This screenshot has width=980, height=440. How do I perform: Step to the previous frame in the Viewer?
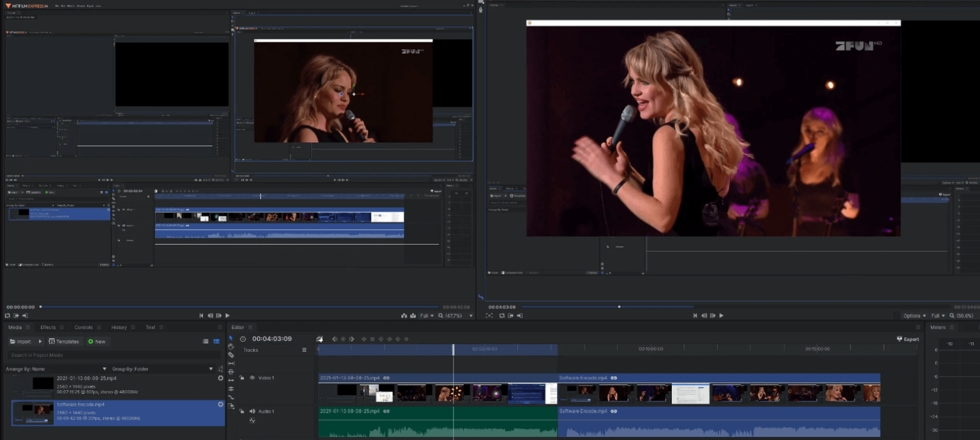pyautogui.click(x=704, y=315)
